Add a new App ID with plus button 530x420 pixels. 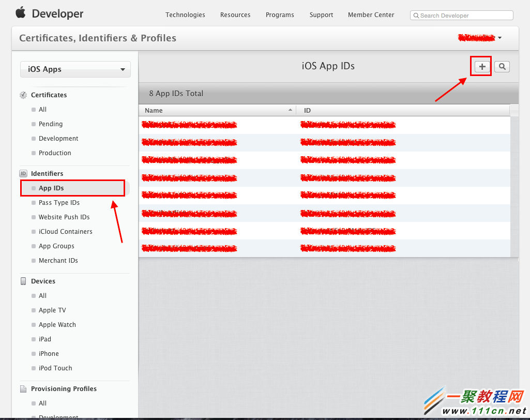[x=482, y=67]
